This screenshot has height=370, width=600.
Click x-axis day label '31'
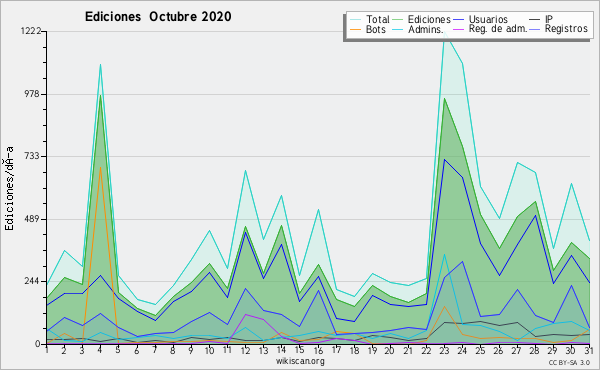coord(589,350)
